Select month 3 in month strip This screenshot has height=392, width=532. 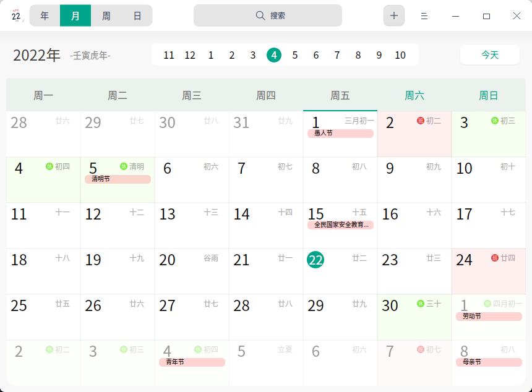pos(253,55)
